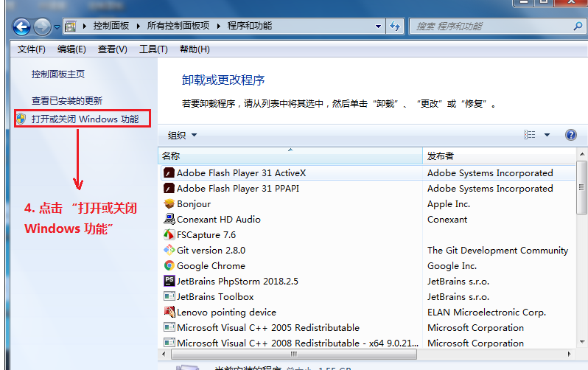Click horizontal scrollbar left arrow
The height and width of the screenshot is (370, 588).
coord(164,354)
